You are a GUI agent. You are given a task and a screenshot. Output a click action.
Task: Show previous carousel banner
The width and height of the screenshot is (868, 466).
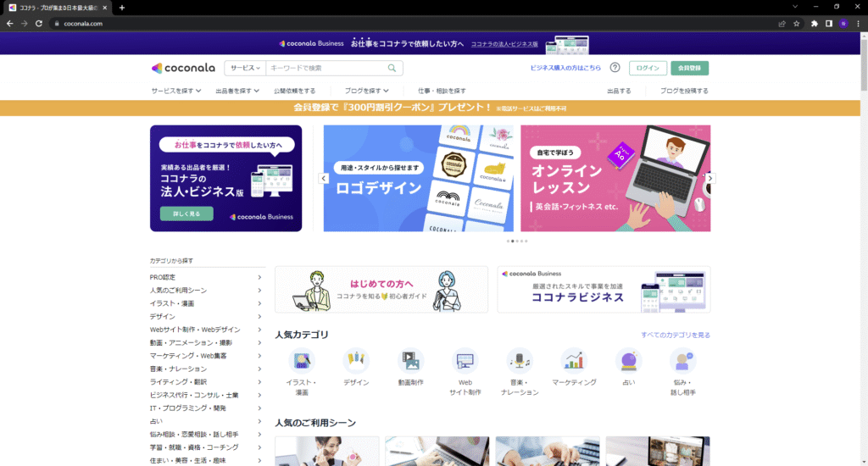[324, 178]
